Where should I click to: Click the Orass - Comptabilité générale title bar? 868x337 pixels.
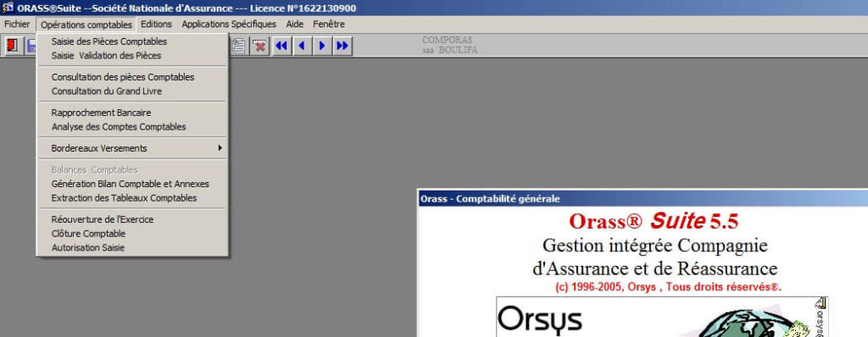643,199
